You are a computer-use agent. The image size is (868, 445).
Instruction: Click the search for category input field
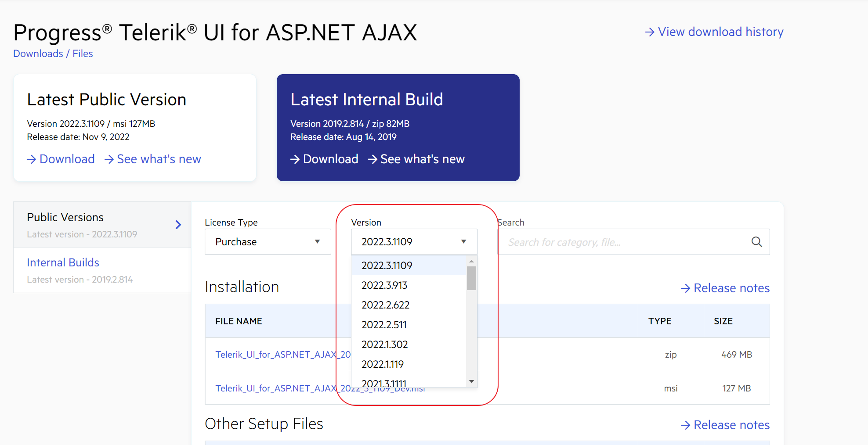[x=624, y=242]
